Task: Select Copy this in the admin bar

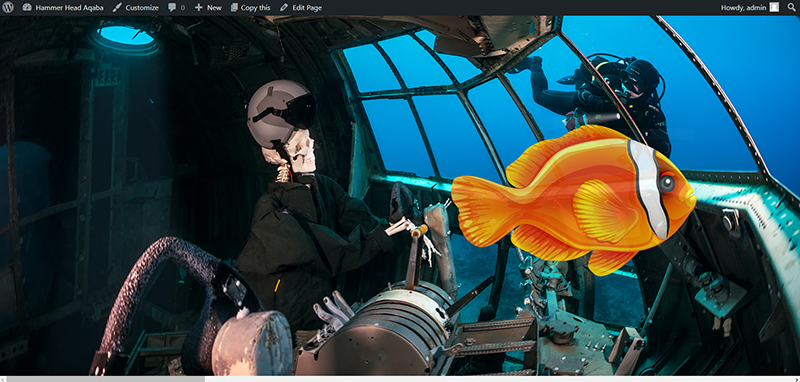Action: pyautogui.click(x=251, y=8)
